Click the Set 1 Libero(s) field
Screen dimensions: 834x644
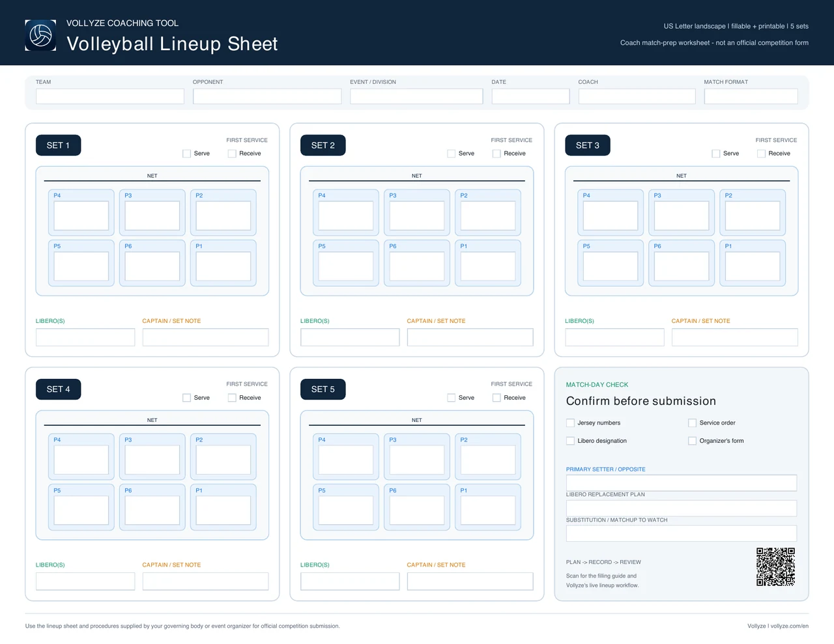coord(85,337)
